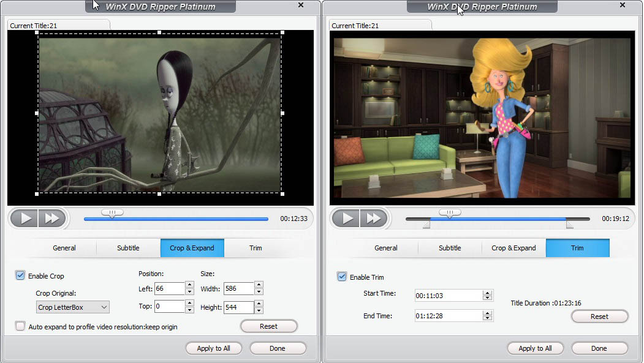The height and width of the screenshot is (363, 644).
Task: Click the Current Title:21 label in right window
Action: [355, 26]
